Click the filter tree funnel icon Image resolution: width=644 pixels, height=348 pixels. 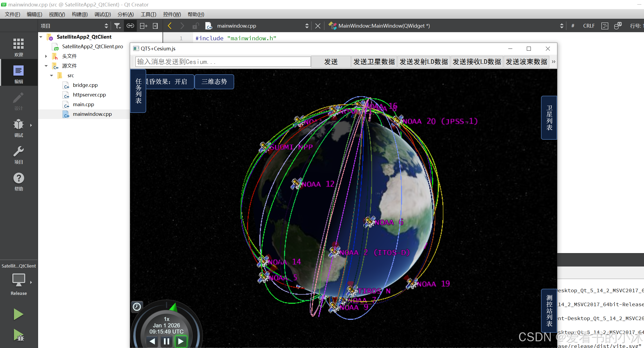coord(117,26)
